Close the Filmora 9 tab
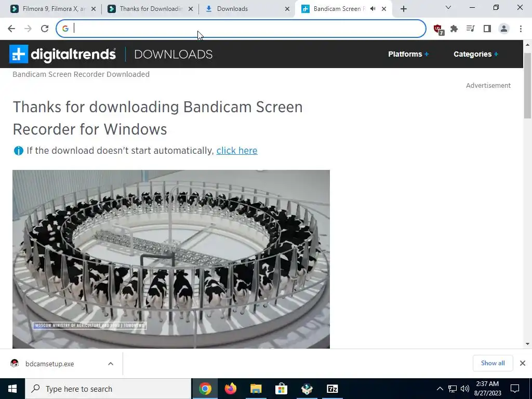The image size is (532, 399). pyautogui.click(x=94, y=9)
